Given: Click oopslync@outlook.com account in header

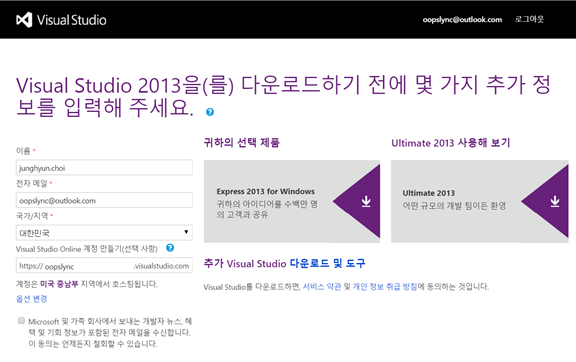Looking at the screenshot, I should (462, 19).
